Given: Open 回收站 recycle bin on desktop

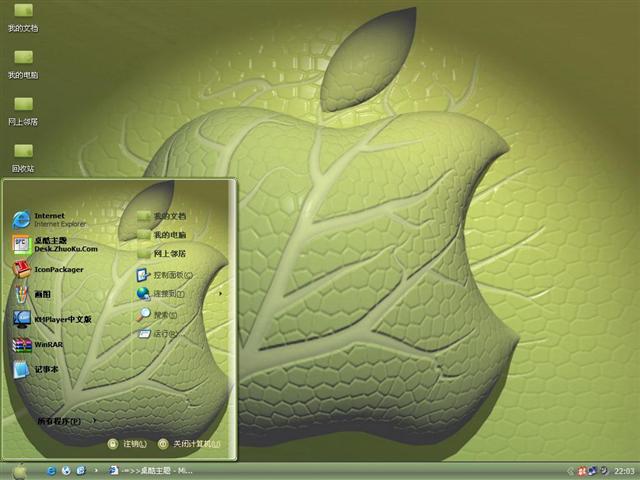Looking at the screenshot, I should (x=23, y=158).
